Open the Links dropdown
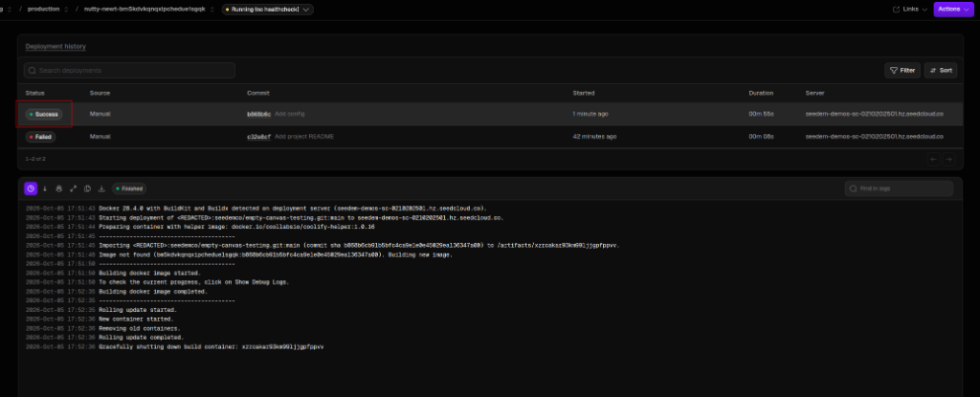Image resolution: width=980 pixels, height=397 pixels. click(909, 10)
